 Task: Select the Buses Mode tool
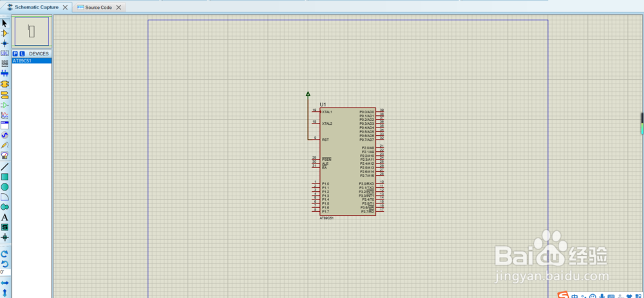click(5, 73)
